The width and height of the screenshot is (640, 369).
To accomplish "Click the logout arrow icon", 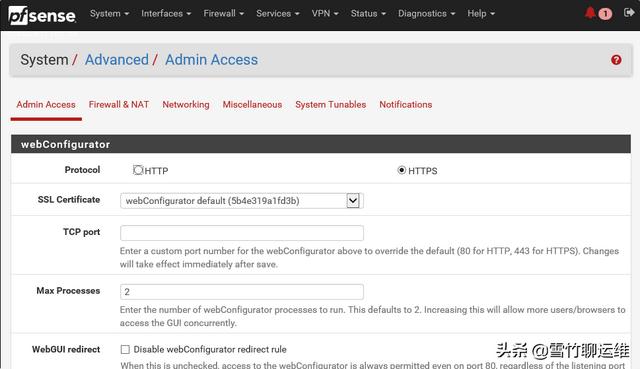I will pyautogui.click(x=629, y=13).
